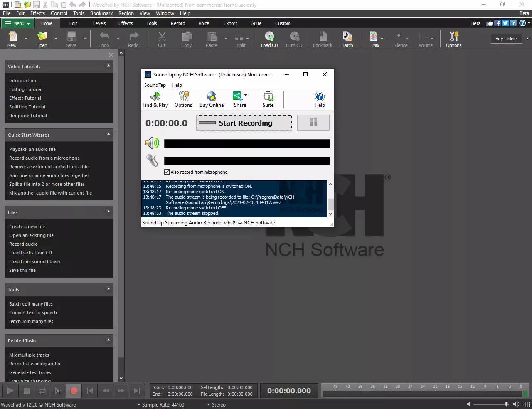Screen dimensions: 532x409
Task: Close the left sidebar panel
Action: coord(111,54)
